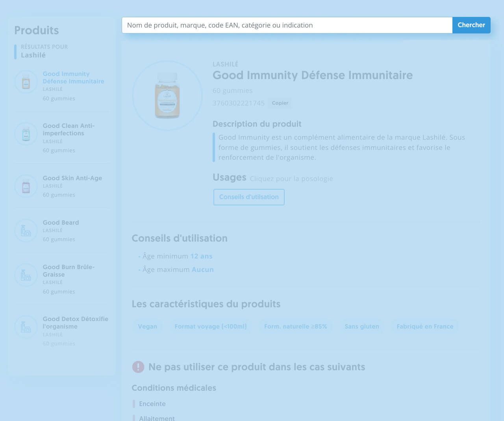Open Good Detox Détoxifie l'organisme product
Viewport: 504px width, 421px height.
click(x=75, y=323)
